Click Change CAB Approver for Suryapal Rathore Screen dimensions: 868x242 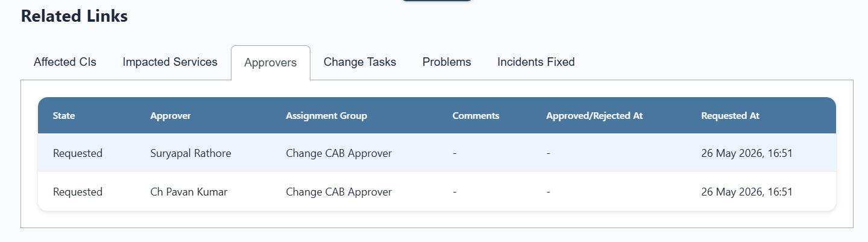339,153
